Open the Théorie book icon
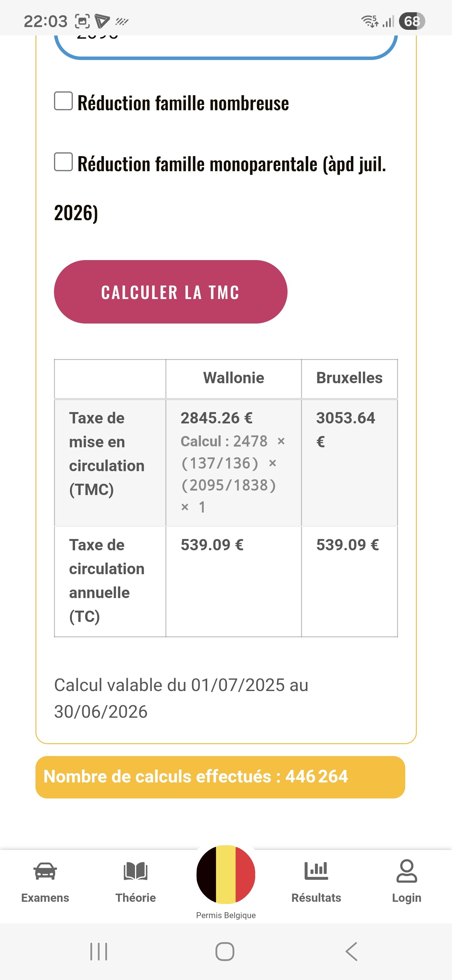The height and width of the screenshot is (980, 452). point(136,871)
